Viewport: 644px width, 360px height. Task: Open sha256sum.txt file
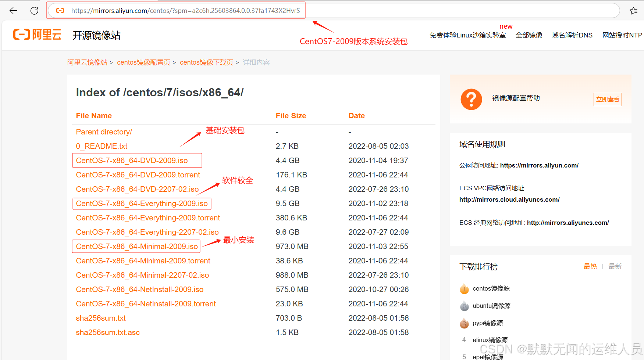101,318
